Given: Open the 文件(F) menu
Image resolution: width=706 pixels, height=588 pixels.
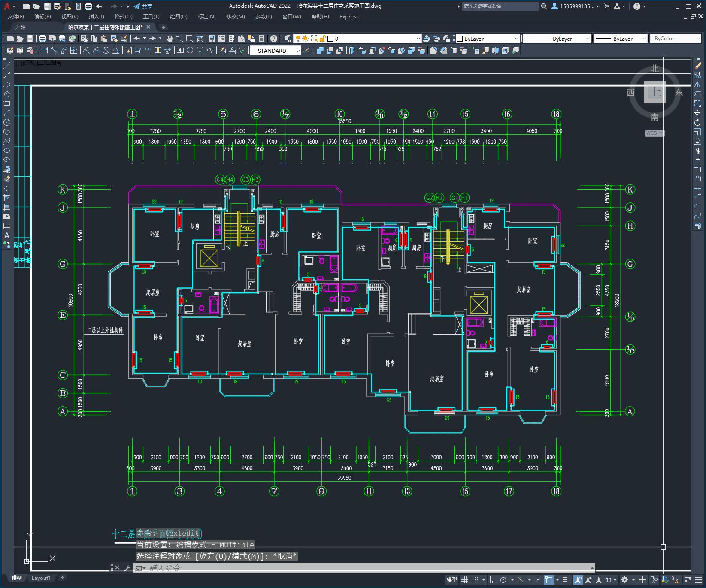Looking at the screenshot, I should (16, 17).
